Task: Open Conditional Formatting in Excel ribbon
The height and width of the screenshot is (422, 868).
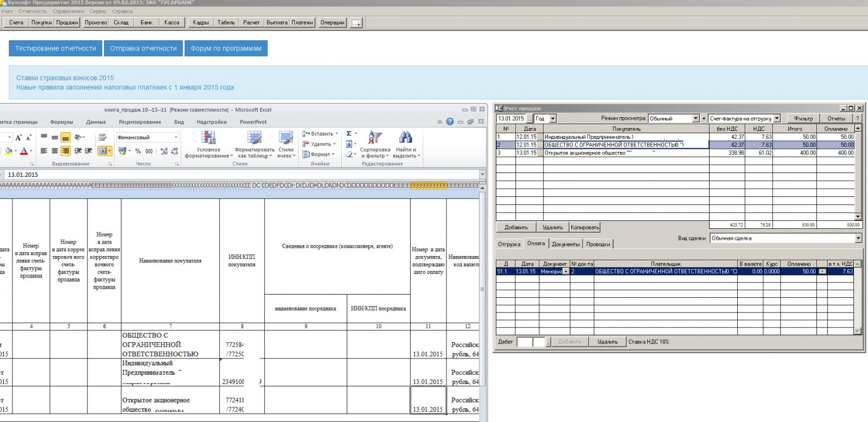Action: (208, 138)
